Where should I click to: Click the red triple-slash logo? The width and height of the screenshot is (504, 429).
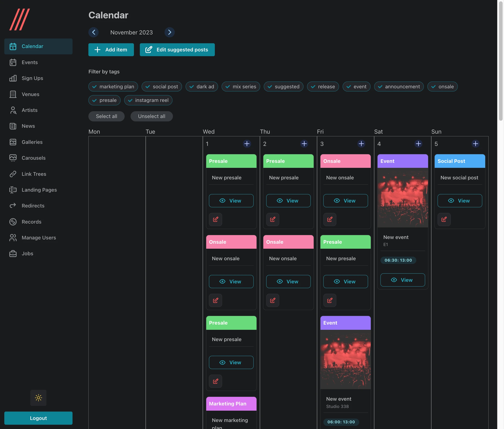coord(19,19)
